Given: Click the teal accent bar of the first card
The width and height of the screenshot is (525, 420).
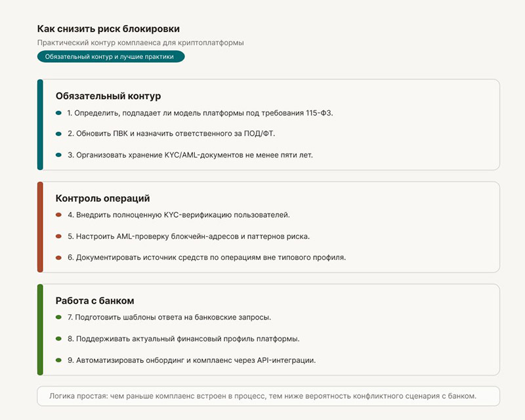Looking at the screenshot, I should click(40, 125).
